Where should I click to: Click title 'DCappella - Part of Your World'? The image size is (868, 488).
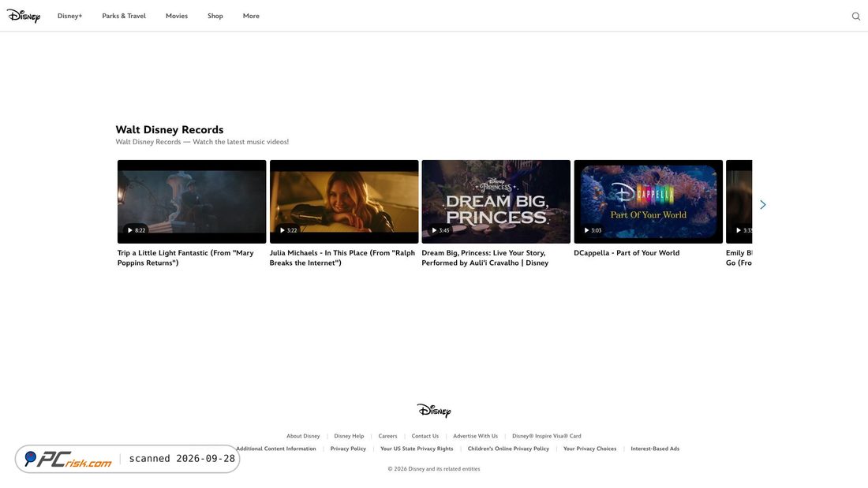[x=627, y=253]
